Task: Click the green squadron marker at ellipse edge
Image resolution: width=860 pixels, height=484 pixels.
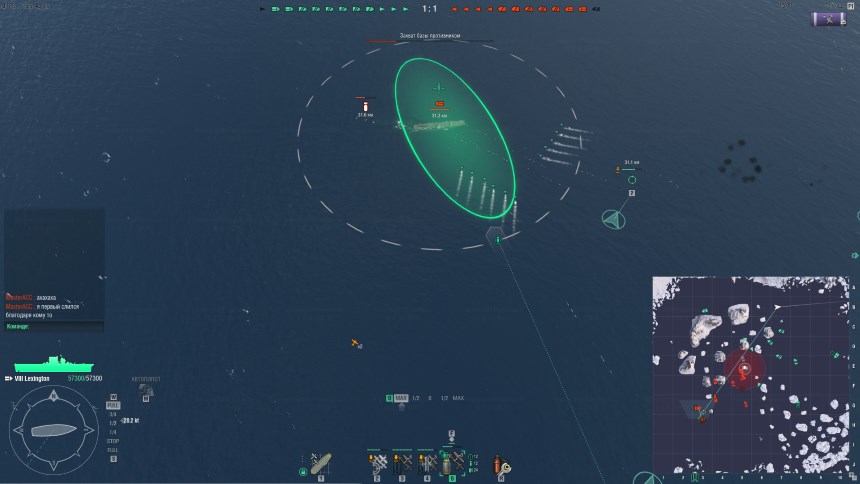Action: pos(498,240)
